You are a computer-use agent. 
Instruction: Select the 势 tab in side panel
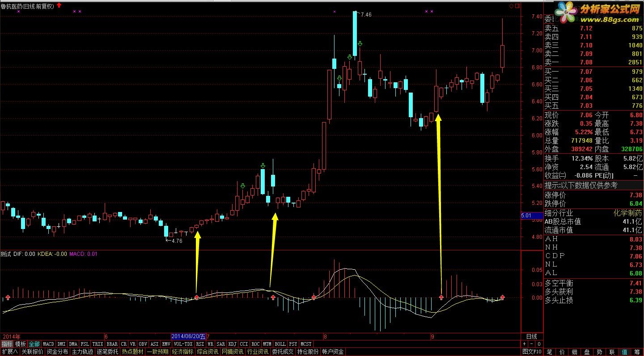[599, 352]
